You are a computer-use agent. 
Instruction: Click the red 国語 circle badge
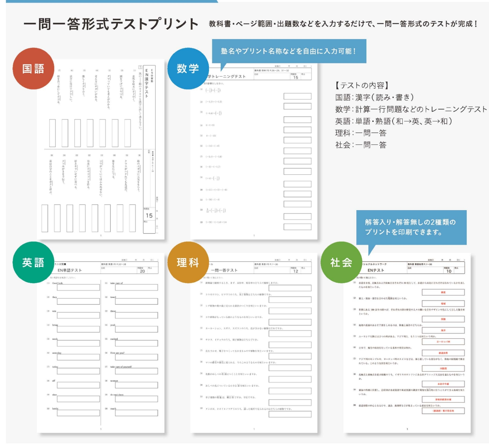[x=33, y=69]
